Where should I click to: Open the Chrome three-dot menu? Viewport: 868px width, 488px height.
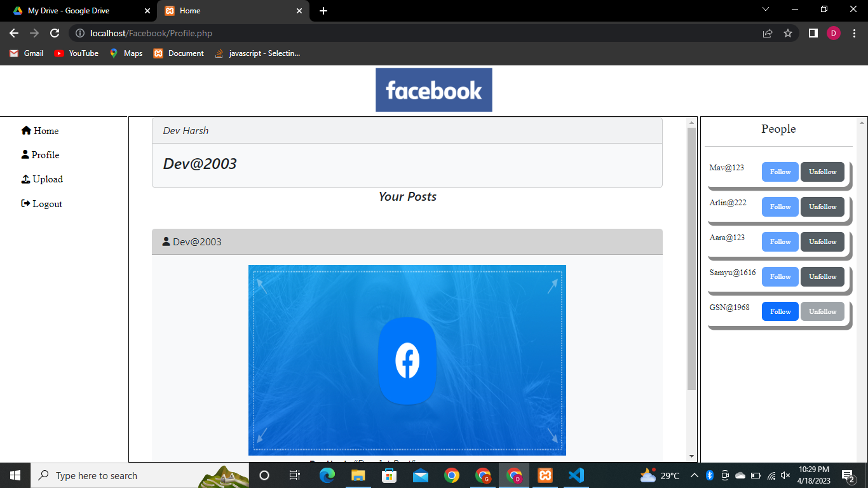855,33
